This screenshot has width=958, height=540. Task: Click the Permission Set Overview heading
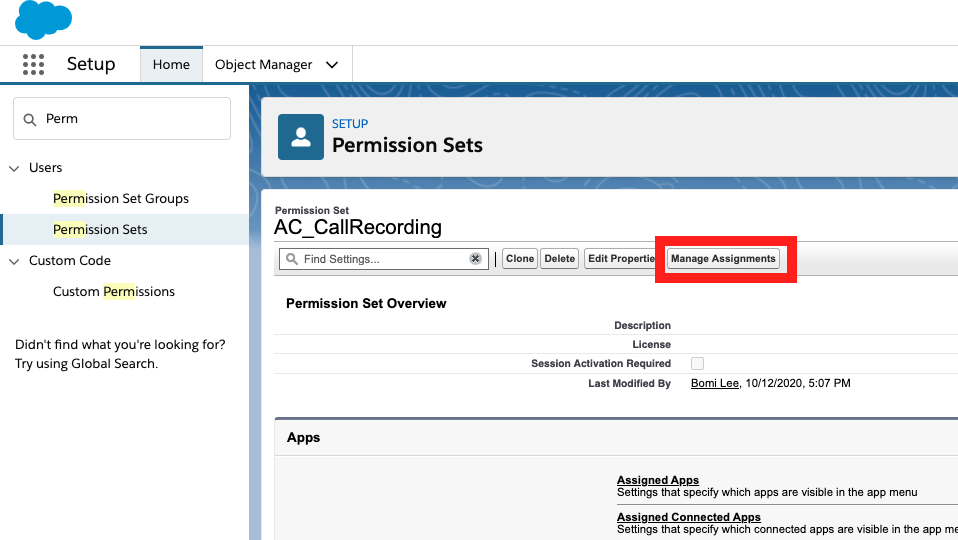(366, 304)
